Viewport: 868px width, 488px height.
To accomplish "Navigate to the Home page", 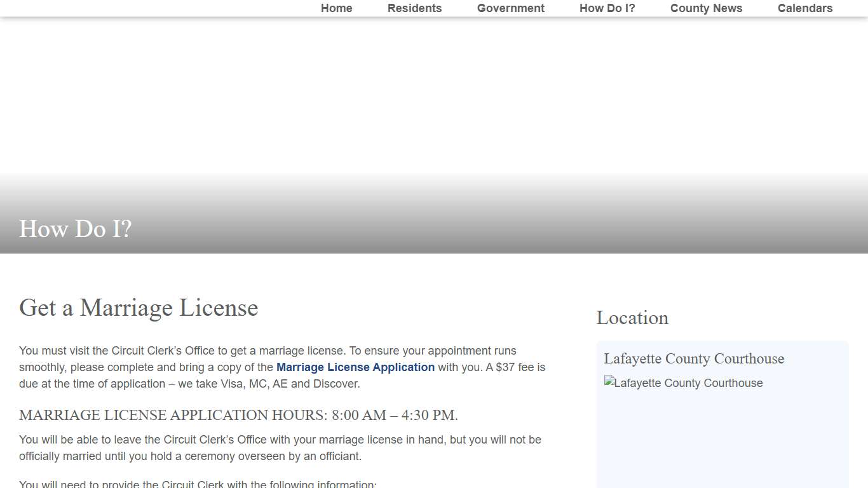I will click(x=336, y=8).
